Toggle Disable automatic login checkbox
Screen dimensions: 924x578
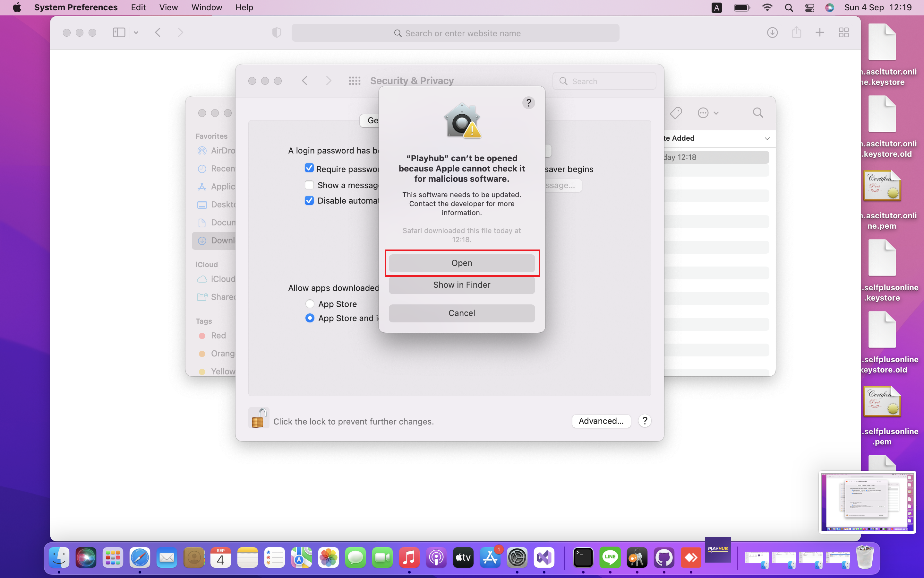point(309,200)
